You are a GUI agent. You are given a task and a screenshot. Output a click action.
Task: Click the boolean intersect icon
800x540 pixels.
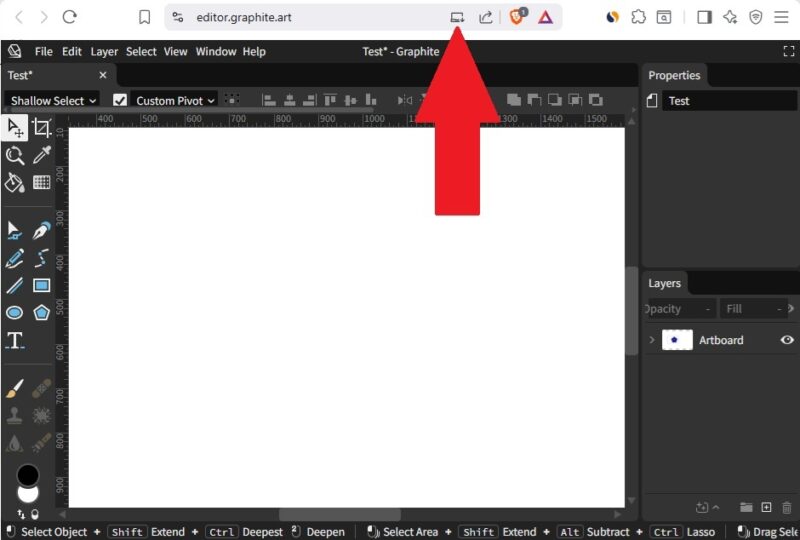(575, 100)
